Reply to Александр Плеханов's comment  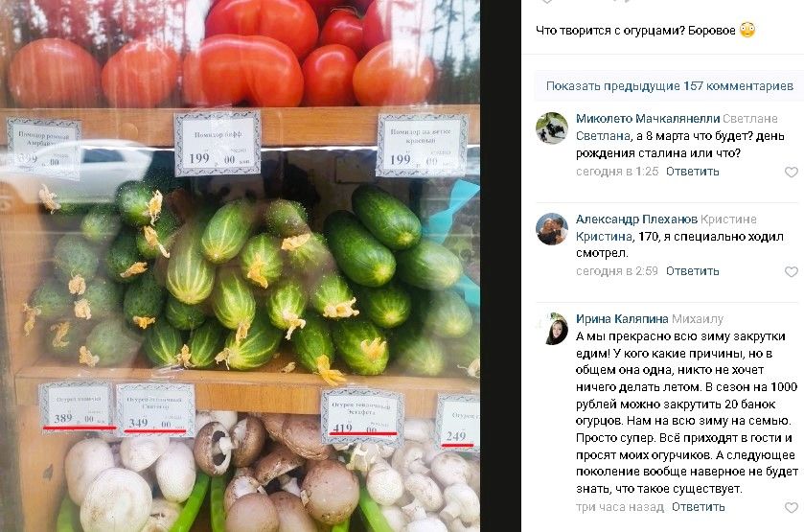point(692,271)
